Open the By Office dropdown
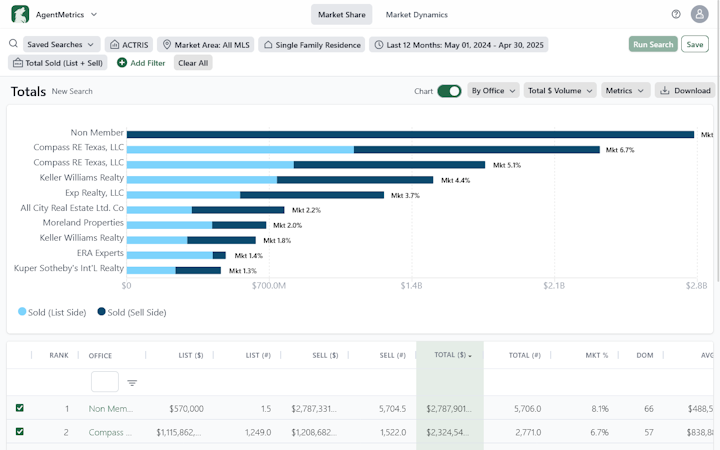 click(x=493, y=91)
